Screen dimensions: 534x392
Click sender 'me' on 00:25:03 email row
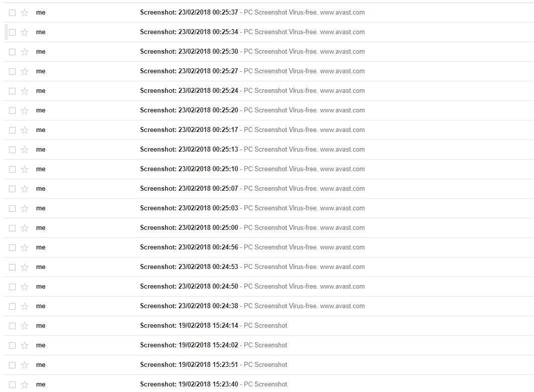[41, 208]
